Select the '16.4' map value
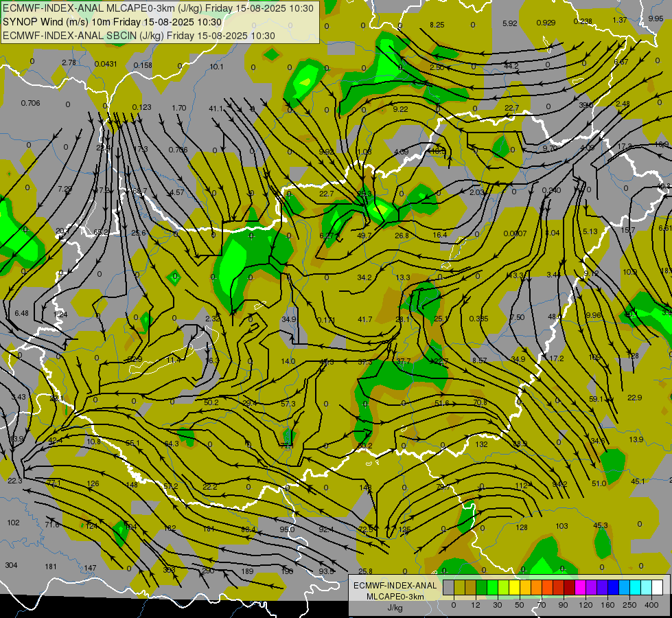The height and width of the screenshot is (618, 672). pos(440,235)
